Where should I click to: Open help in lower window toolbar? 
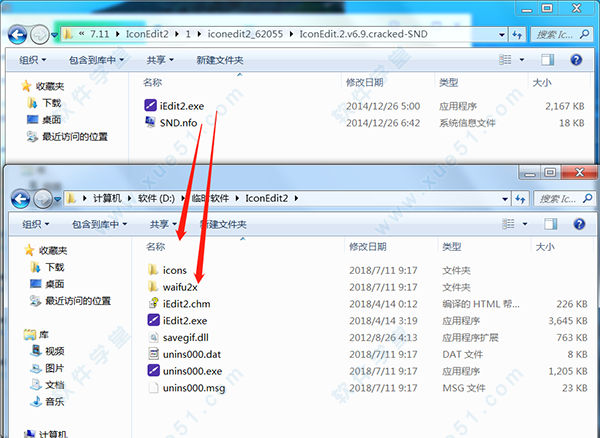click(579, 224)
